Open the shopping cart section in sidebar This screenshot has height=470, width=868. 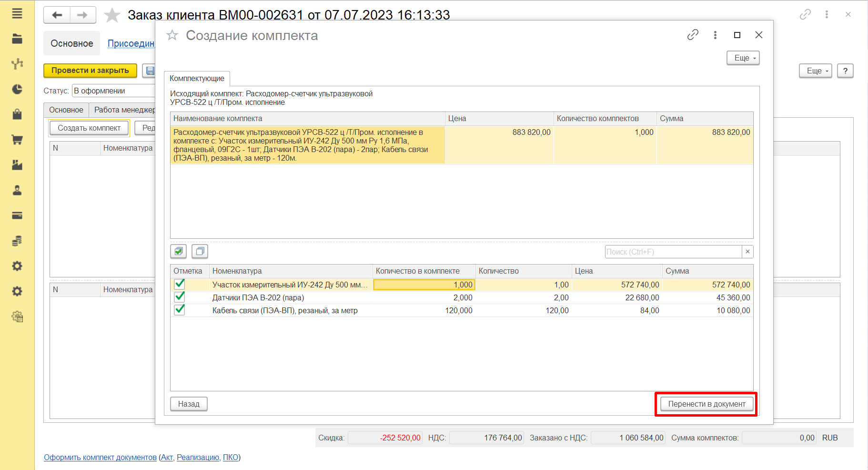coord(17,140)
